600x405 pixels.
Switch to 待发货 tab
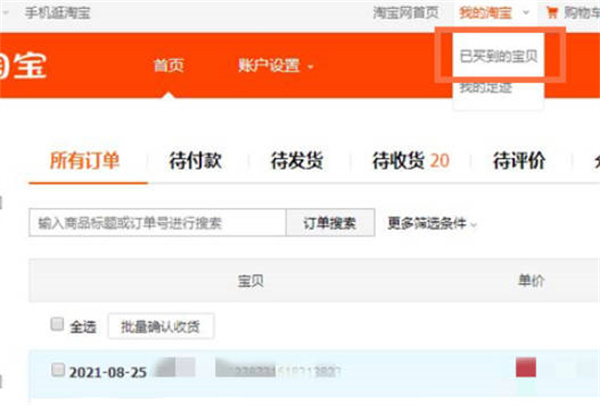[297, 160]
